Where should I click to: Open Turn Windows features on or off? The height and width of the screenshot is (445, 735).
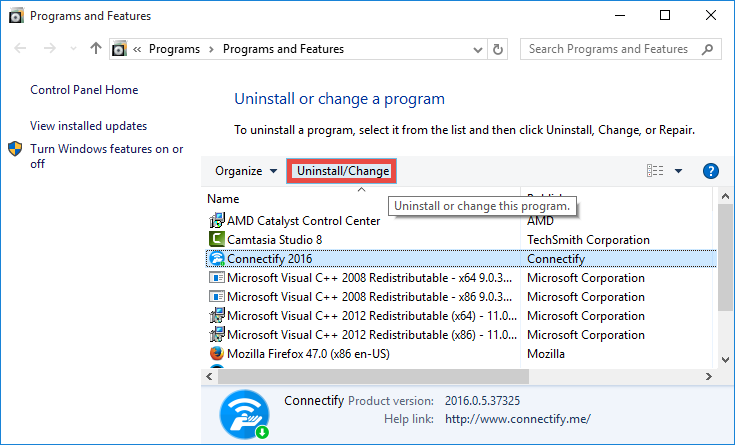click(x=106, y=156)
